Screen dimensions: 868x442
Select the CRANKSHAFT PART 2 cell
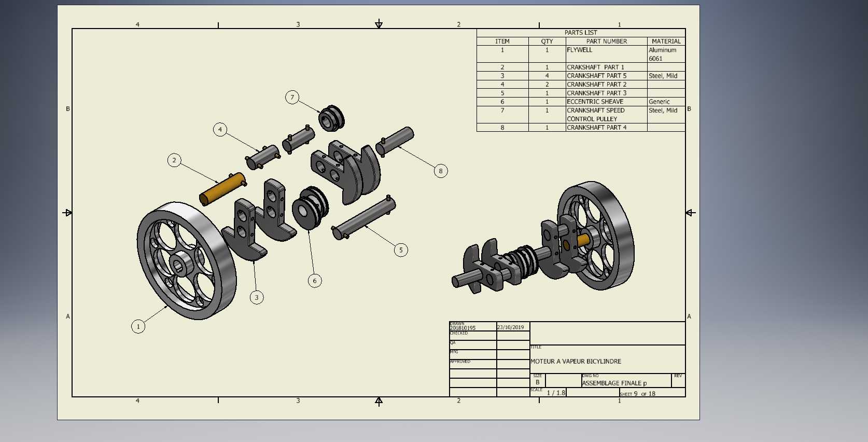pyautogui.click(x=607, y=85)
